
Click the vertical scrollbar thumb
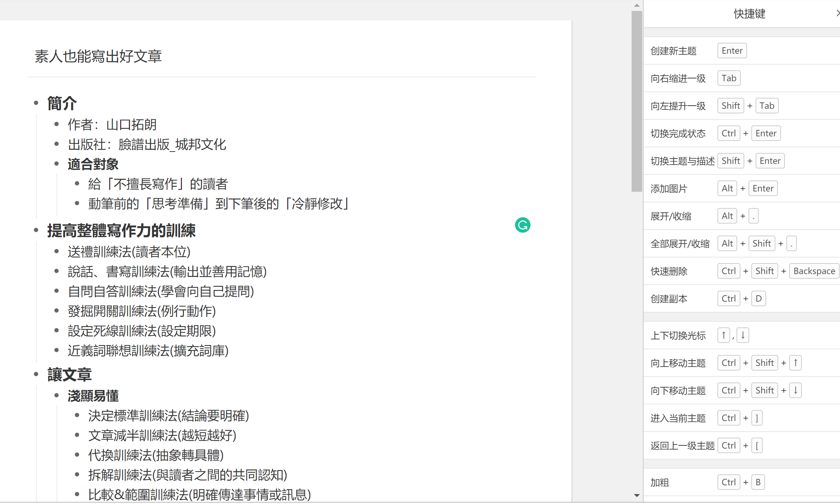637,101
